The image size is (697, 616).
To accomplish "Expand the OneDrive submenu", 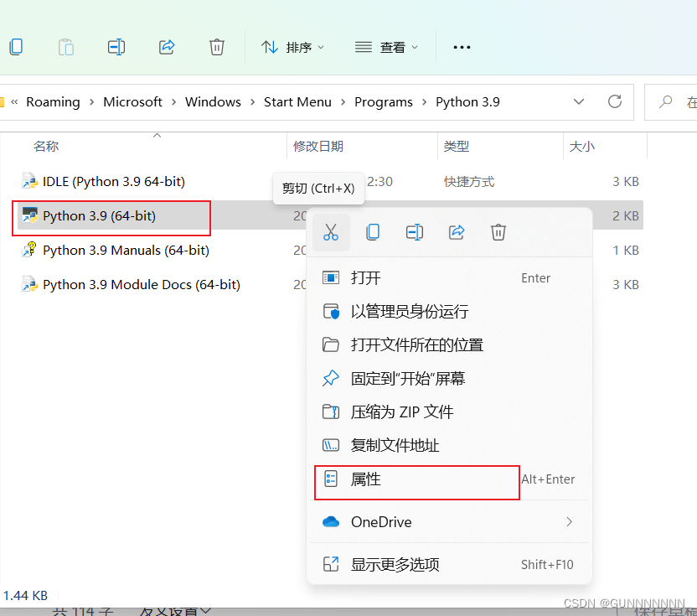I will coord(449,521).
